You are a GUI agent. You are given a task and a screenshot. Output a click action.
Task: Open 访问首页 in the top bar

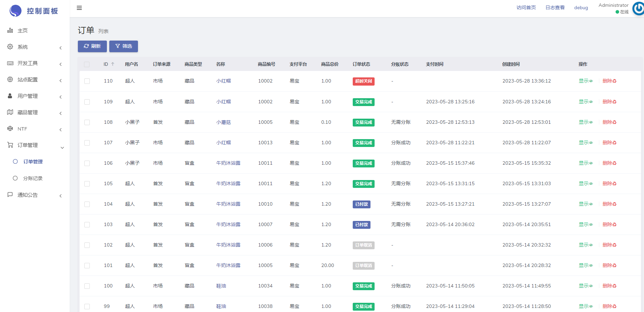526,8
